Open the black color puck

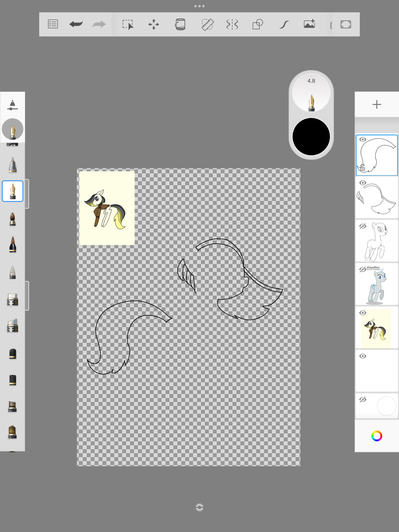[311, 137]
